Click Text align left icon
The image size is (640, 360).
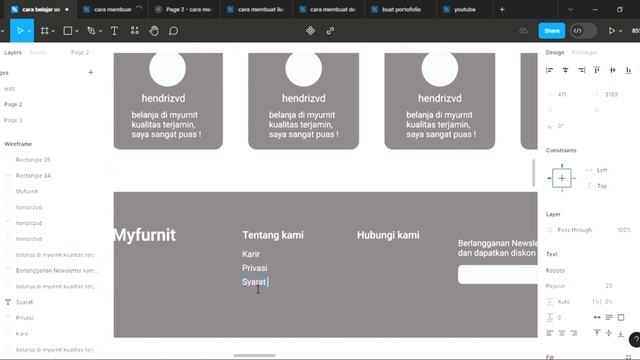[x=550, y=333]
